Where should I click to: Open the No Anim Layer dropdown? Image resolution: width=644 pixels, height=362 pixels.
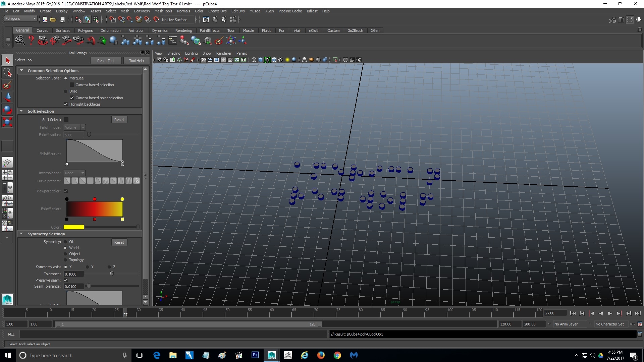point(570,324)
